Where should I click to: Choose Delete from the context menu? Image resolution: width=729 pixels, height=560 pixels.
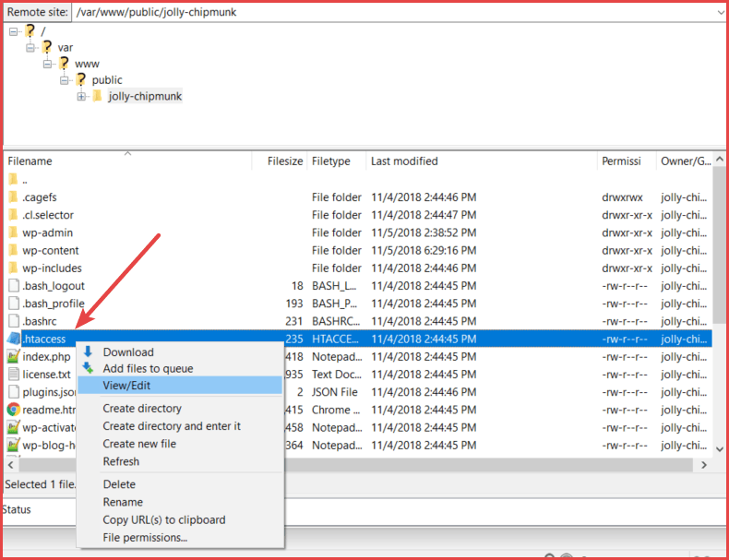coord(180,484)
